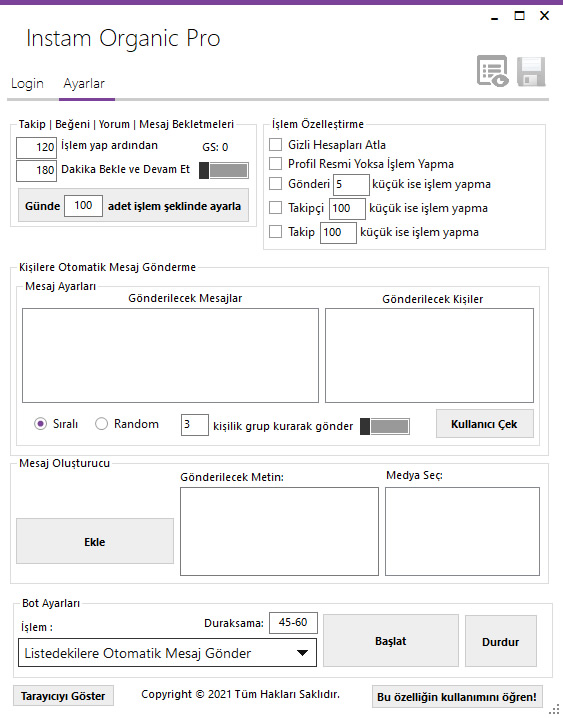Click the Kullanıcı Çek button

pos(484,424)
